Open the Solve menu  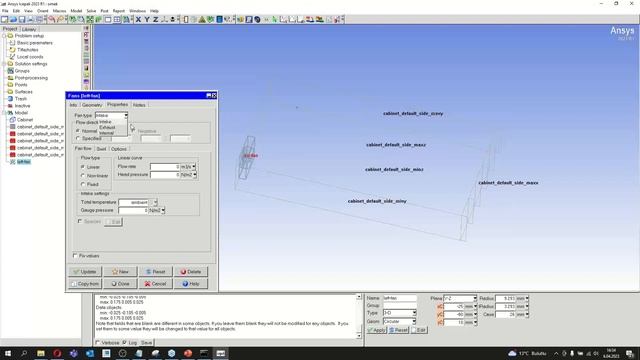coord(91,11)
